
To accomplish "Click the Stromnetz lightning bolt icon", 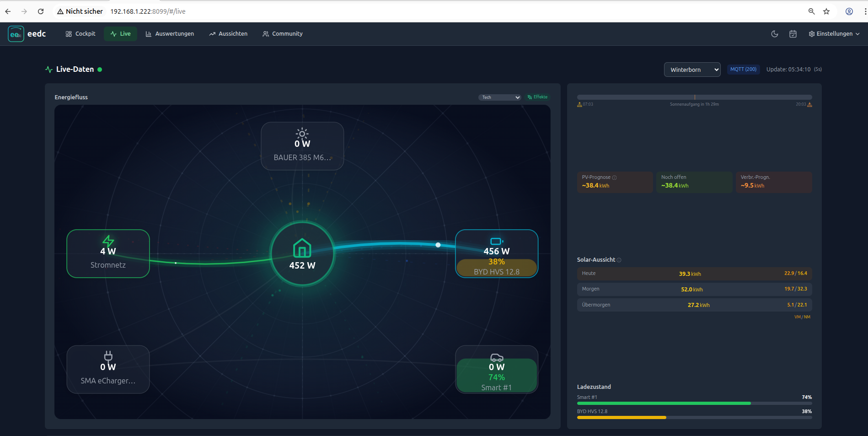I will click(x=108, y=241).
